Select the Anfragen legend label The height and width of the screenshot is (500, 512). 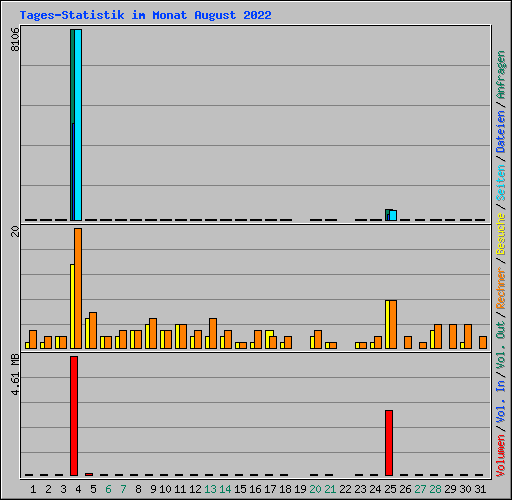(501, 75)
